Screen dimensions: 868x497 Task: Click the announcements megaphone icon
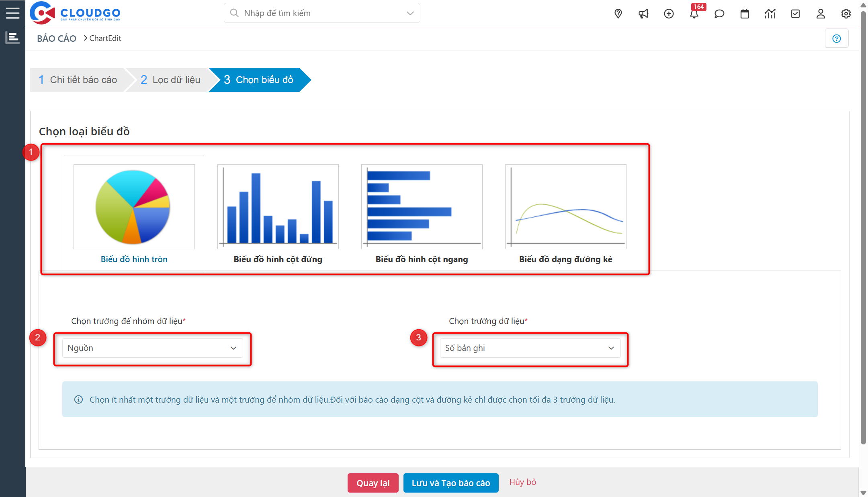click(x=643, y=13)
